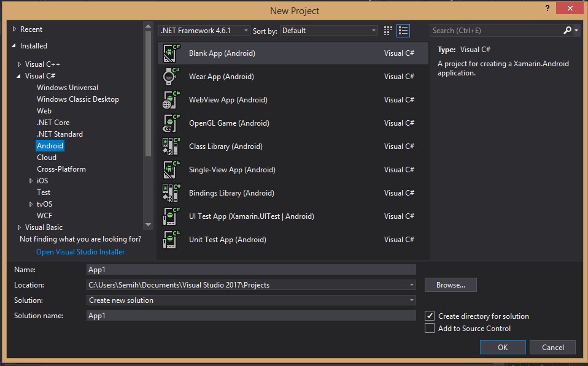This screenshot has height=366, width=588.
Task: Click the Cancel button
Action: (x=552, y=347)
